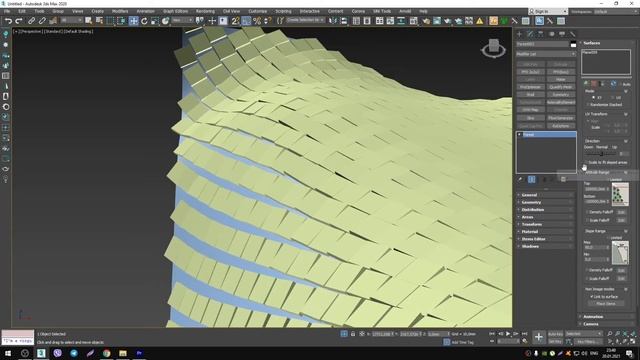The image size is (640, 360).
Task: Click the Set Key button
Action: click(555, 341)
